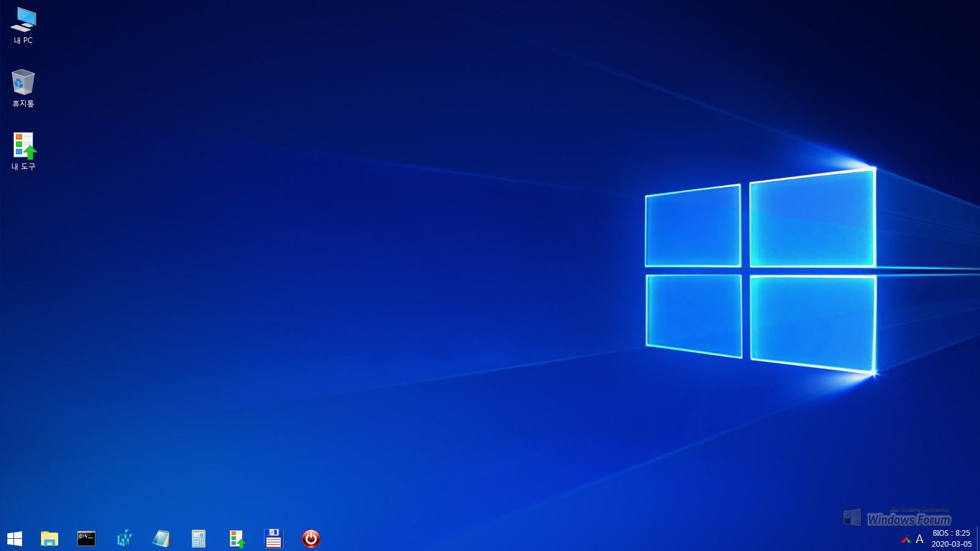Click the red-green system tray icon
Image resolution: width=980 pixels, height=551 pixels.
pos(906,539)
